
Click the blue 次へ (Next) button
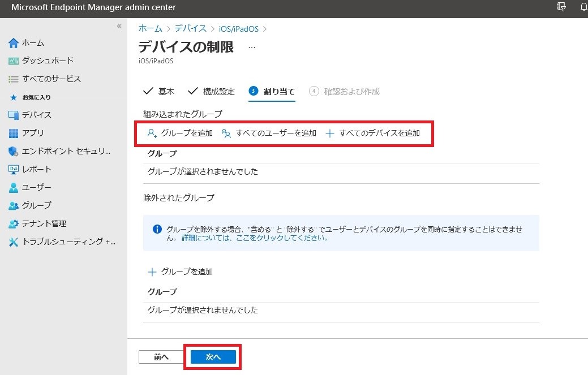pyautogui.click(x=213, y=357)
